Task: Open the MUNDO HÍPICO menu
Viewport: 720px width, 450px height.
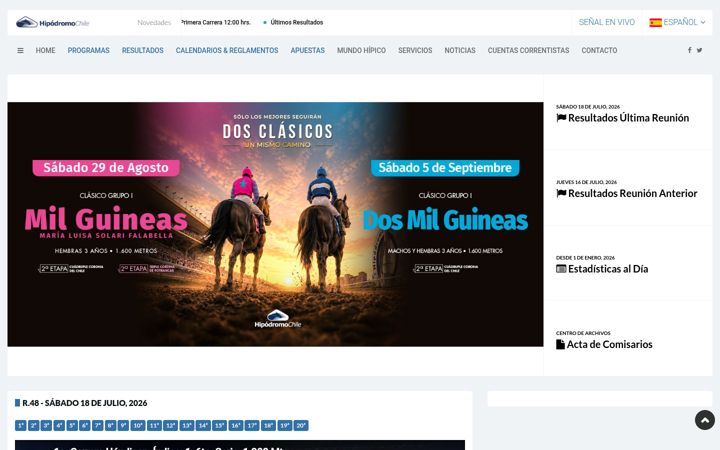Action: click(x=361, y=51)
